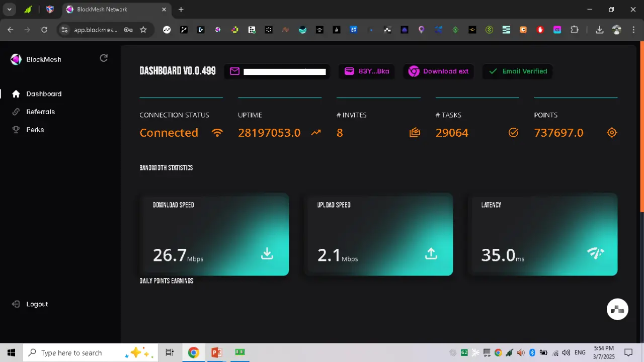Go forward in the browser
The image size is (644, 362).
pos(27,30)
